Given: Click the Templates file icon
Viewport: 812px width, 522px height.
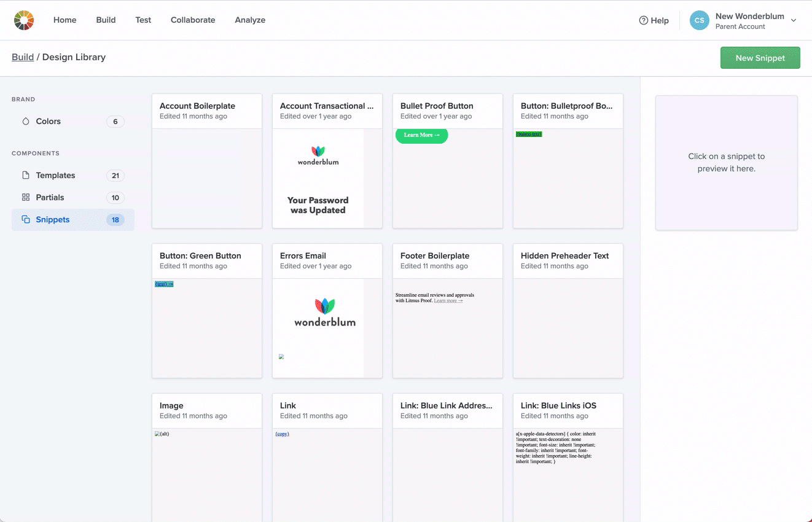Looking at the screenshot, I should [x=26, y=176].
